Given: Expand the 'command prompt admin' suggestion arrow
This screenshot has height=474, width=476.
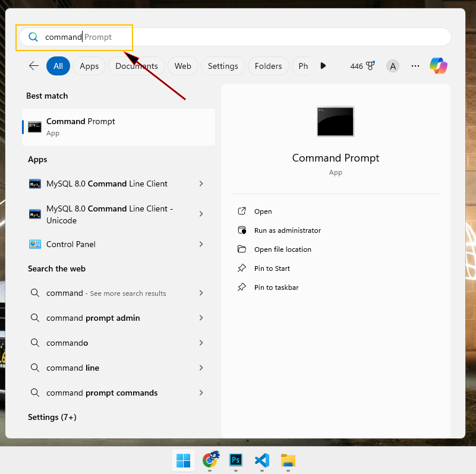Looking at the screenshot, I should (x=201, y=318).
